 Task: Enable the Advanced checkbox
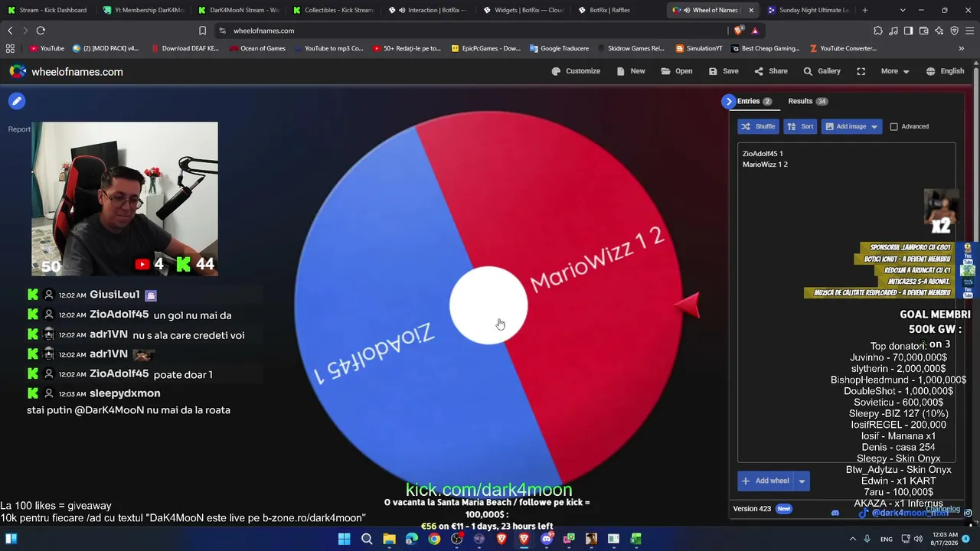893,126
